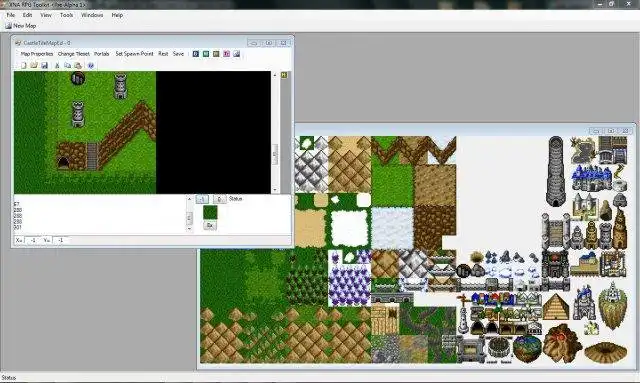Pick the tall gray stone tower tile
The height and width of the screenshot is (383, 640).
tap(556, 171)
